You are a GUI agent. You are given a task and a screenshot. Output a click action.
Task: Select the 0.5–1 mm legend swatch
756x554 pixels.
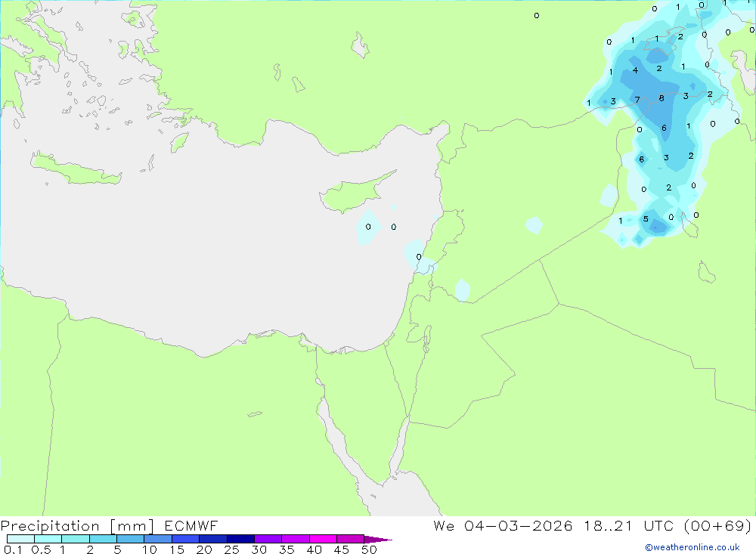pyautogui.click(x=48, y=539)
